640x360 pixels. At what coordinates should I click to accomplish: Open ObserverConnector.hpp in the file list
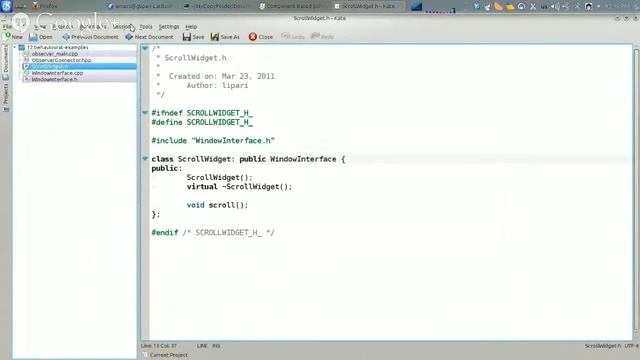click(61, 60)
